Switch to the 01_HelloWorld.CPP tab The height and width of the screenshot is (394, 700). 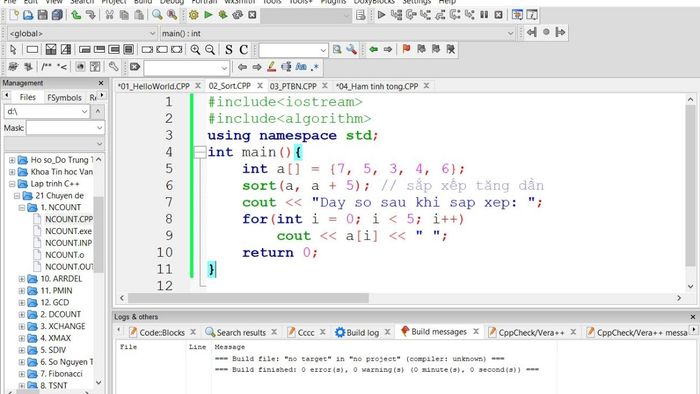tap(154, 86)
